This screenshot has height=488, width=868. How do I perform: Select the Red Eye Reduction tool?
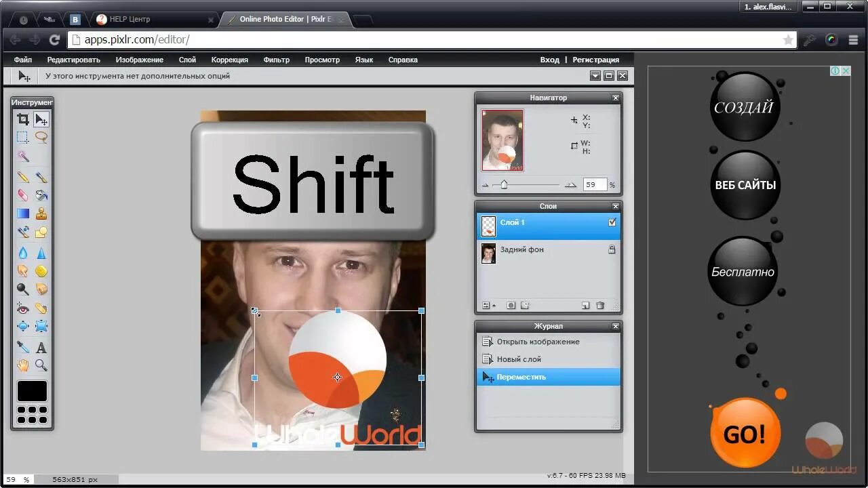23,308
